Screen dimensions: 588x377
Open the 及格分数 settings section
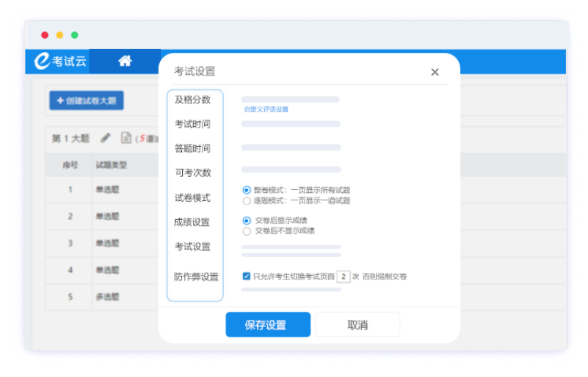192,100
